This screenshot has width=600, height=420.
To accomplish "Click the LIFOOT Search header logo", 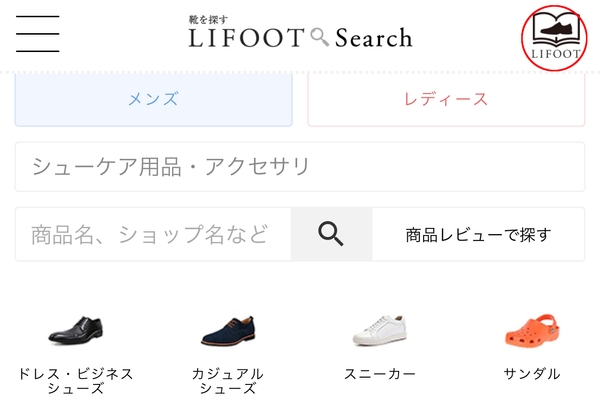I will coord(300,35).
